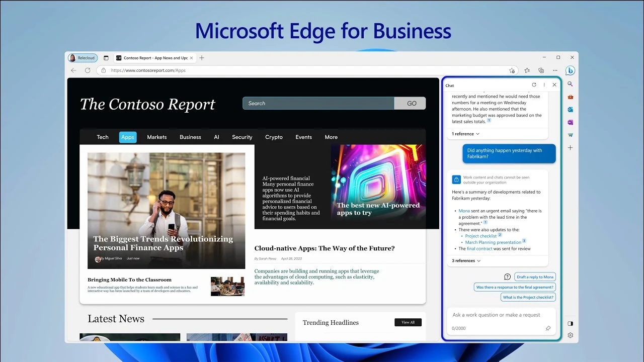Add this page to favorites star
644x362 pixels.
click(x=512, y=70)
